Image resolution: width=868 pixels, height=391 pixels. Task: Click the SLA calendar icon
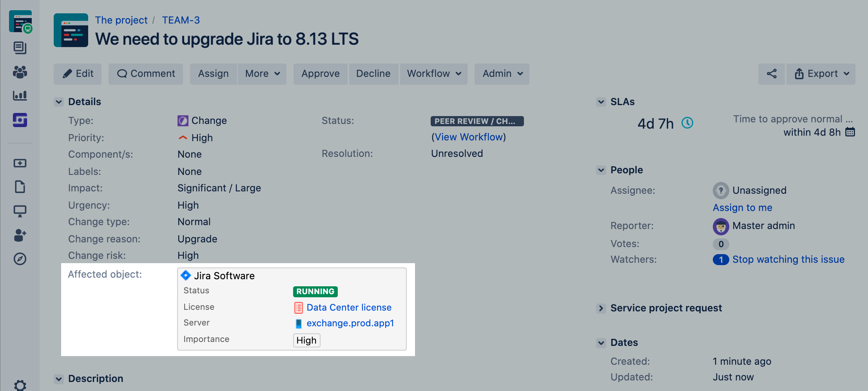click(850, 132)
